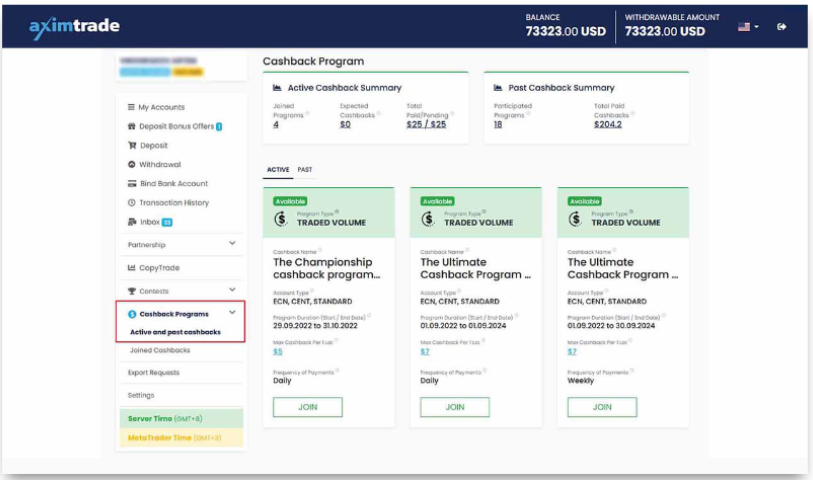Open Joined Cashbacks
The width and height of the screenshot is (813, 480).
pos(160,350)
